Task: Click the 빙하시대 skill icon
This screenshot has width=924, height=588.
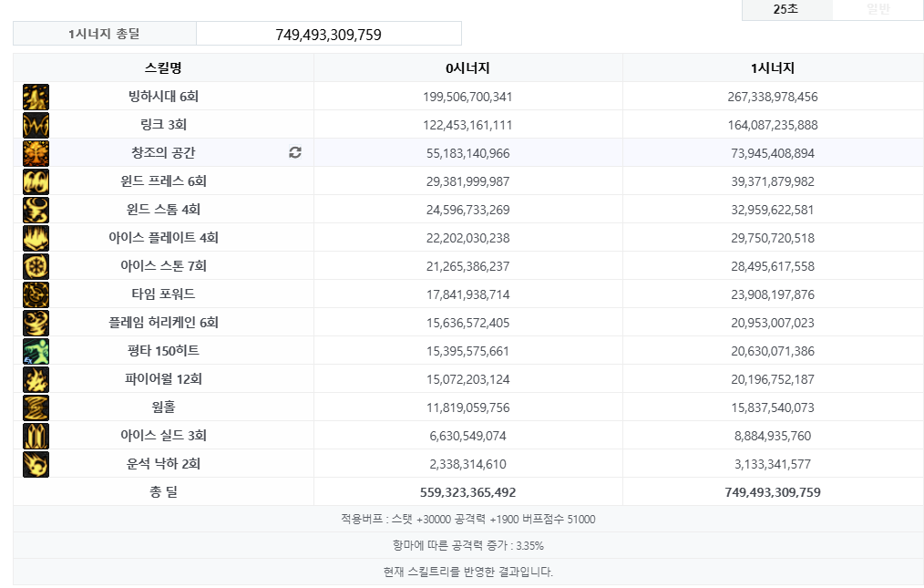Action: pyautogui.click(x=36, y=97)
